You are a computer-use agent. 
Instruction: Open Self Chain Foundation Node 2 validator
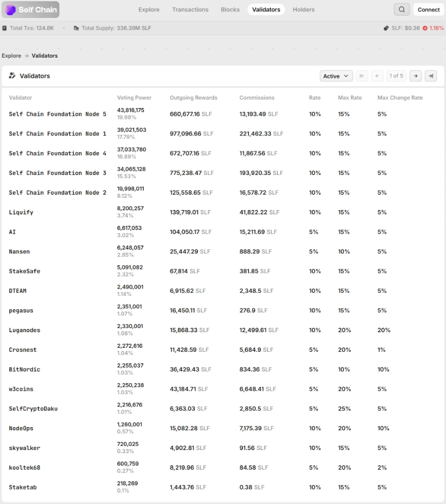coord(58,193)
